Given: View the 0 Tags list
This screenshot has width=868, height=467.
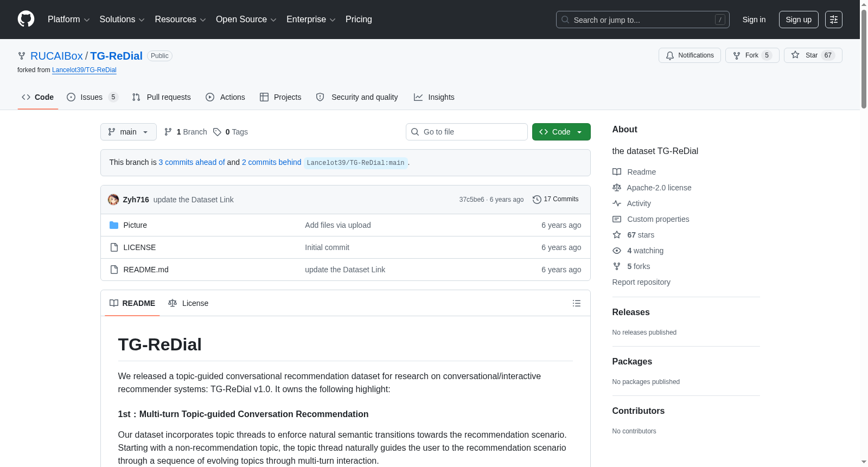Looking at the screenshot, I should click(231, 132).
